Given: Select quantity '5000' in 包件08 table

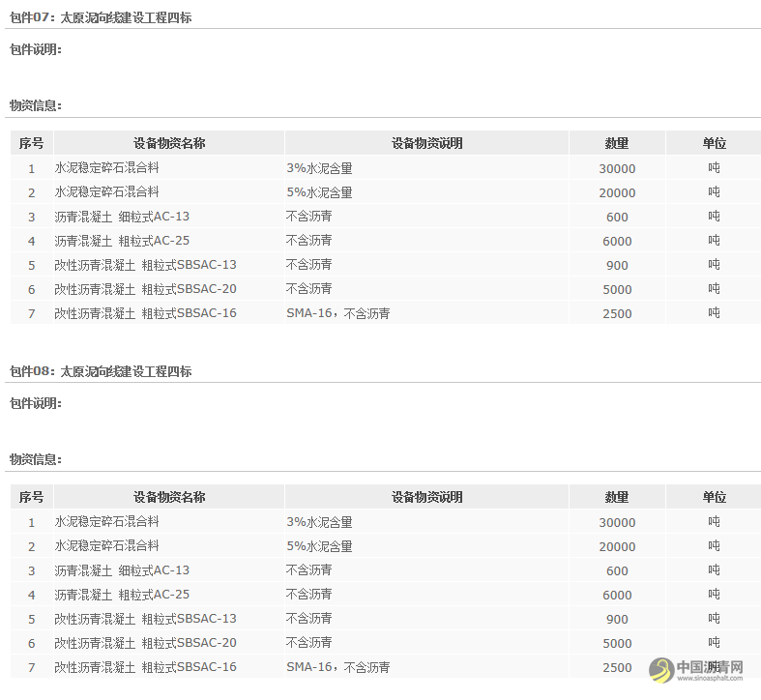Looking at the screenshot, I should pos(617,644).
